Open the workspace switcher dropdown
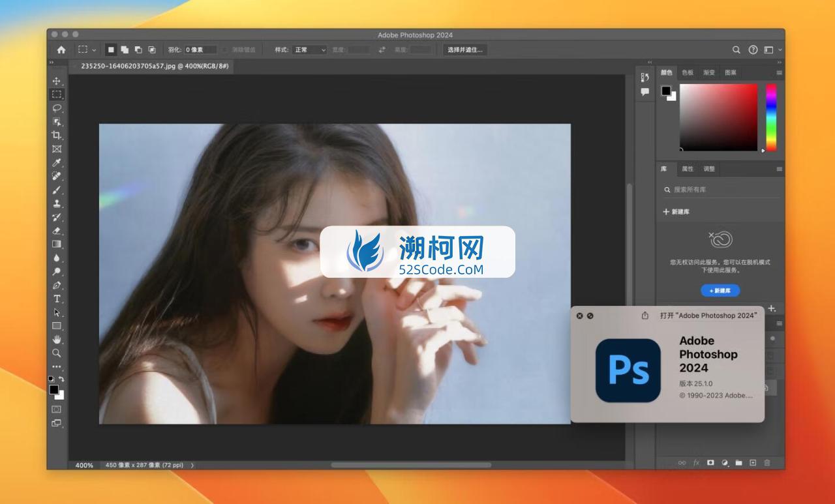The width and height of the screenshot is (835, 504). tap(773, 50)
